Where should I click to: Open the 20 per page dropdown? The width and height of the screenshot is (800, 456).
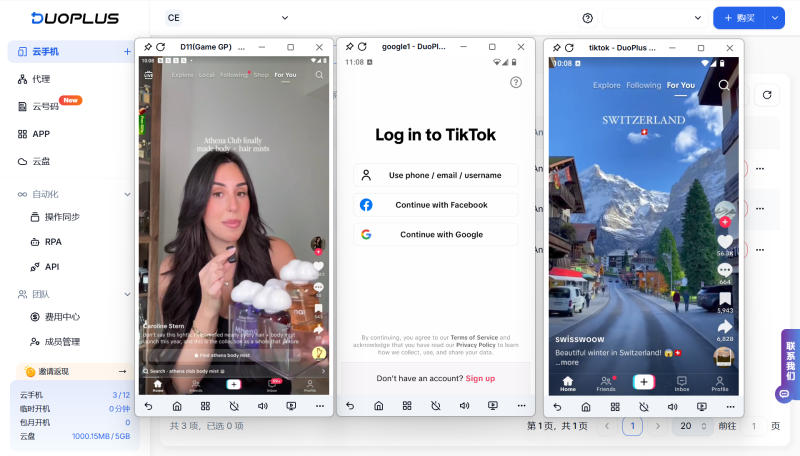[x=688, y=426]
